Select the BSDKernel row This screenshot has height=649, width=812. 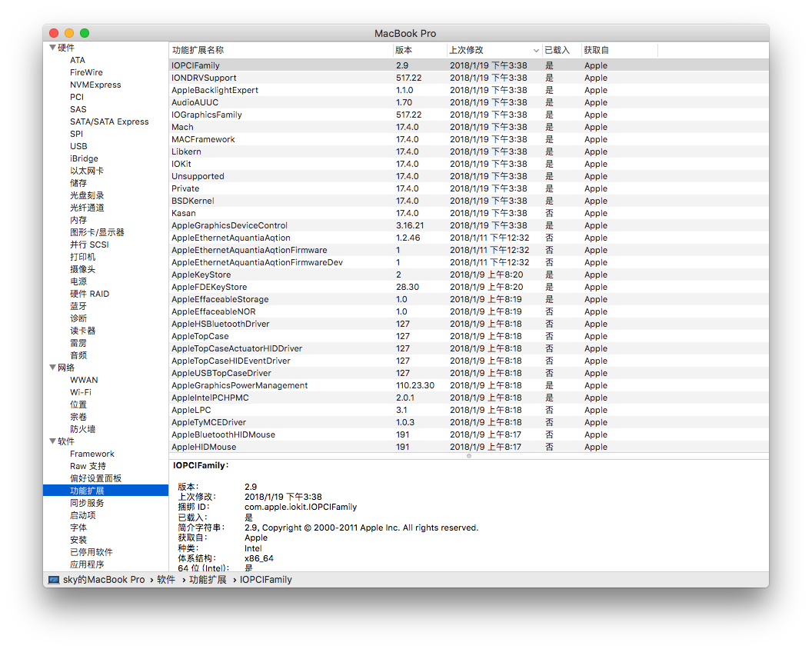[468, 201]
